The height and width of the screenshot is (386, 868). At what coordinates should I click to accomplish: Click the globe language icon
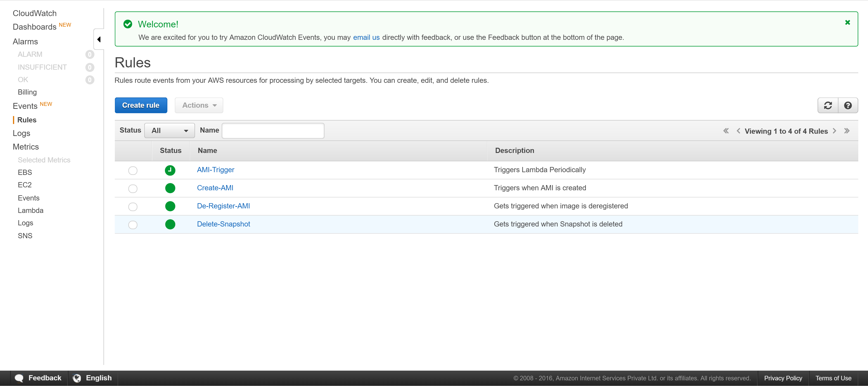coord(77,378)
